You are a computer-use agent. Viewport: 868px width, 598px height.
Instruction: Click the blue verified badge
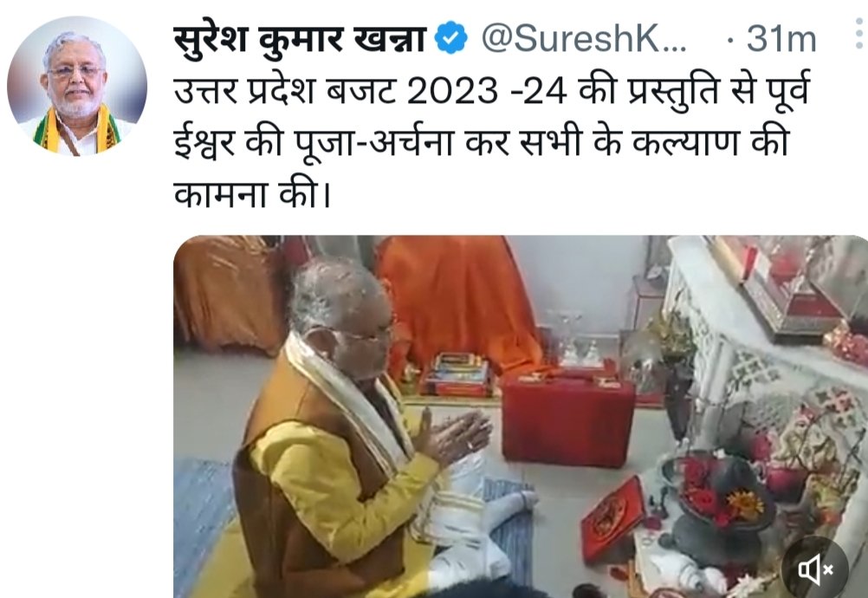tap(450, 37)
